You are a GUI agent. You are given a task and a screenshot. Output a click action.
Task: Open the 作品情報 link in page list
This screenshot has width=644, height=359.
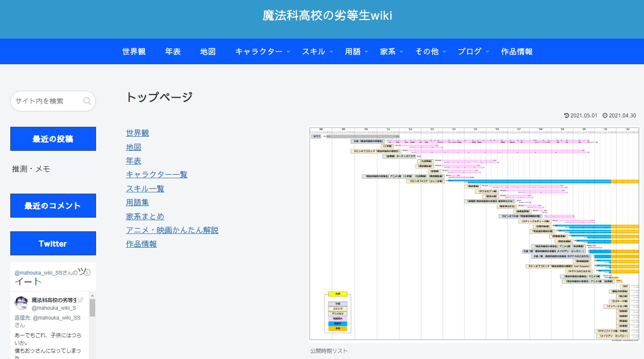141,244
